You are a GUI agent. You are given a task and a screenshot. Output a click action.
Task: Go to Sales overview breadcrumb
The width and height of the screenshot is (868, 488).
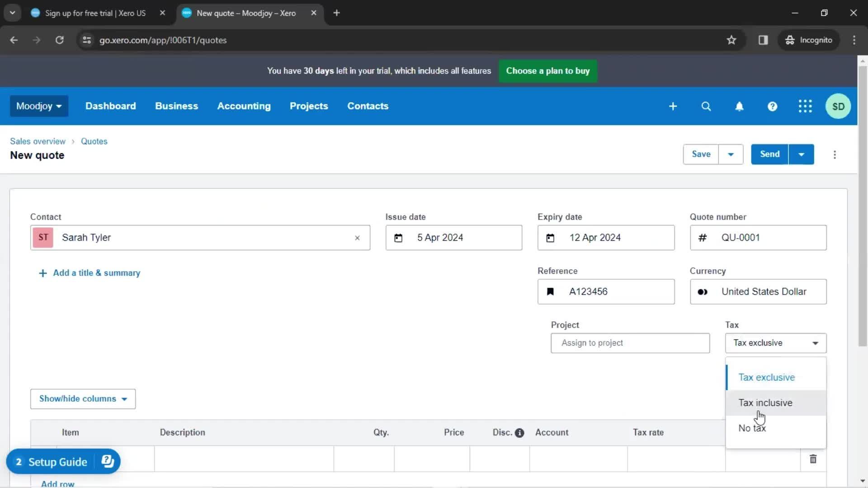coord(38,141)
